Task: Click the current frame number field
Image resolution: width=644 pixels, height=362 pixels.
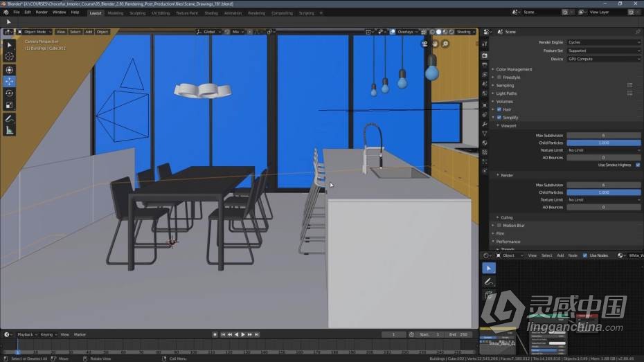Action: pyautogui.click(x=393, y=334)
